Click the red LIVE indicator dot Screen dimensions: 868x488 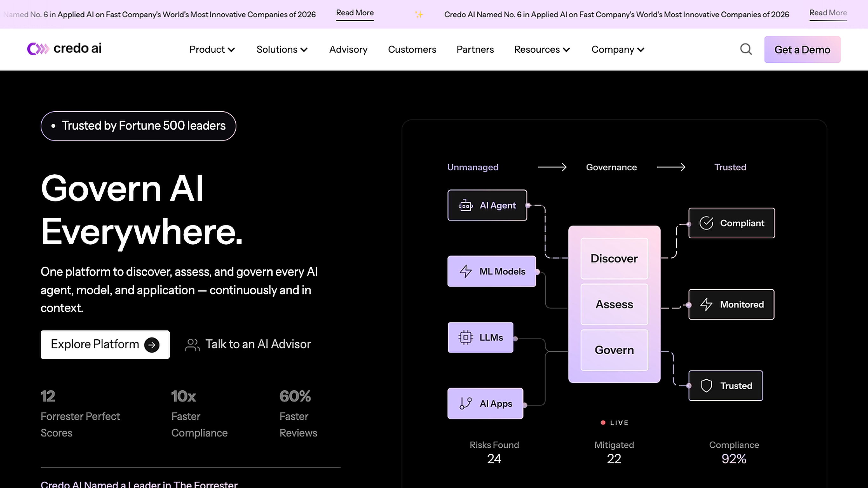coord(603,423)
